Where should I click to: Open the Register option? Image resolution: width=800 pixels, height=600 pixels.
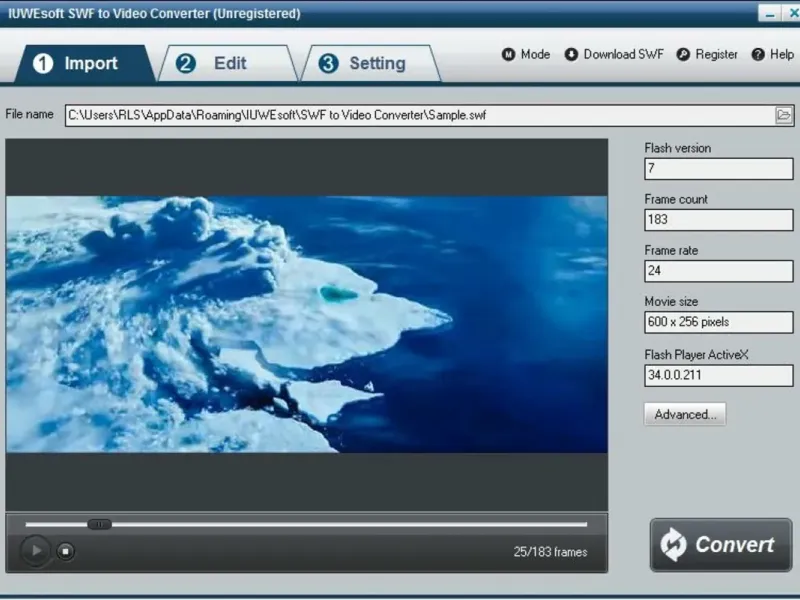pyautogui.click(x=707, y=55)
